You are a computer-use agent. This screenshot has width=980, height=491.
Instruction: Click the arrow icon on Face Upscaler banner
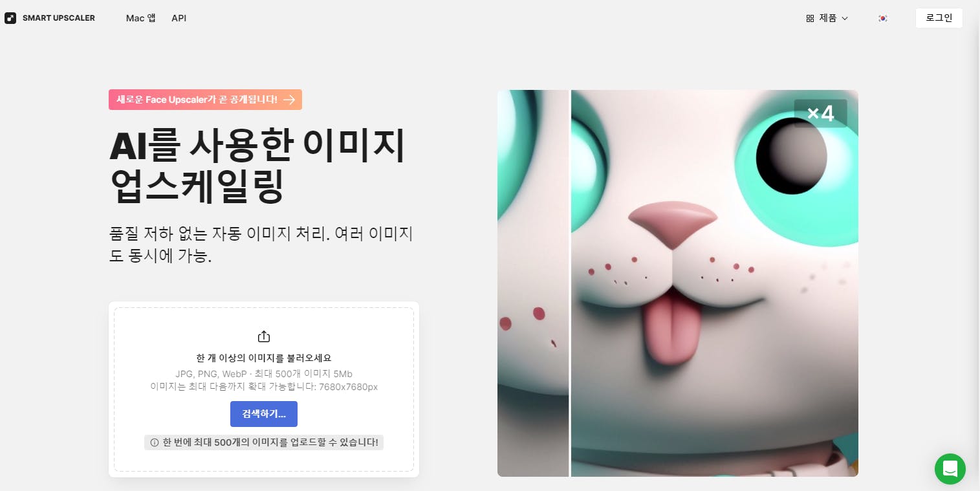(289, 100)
